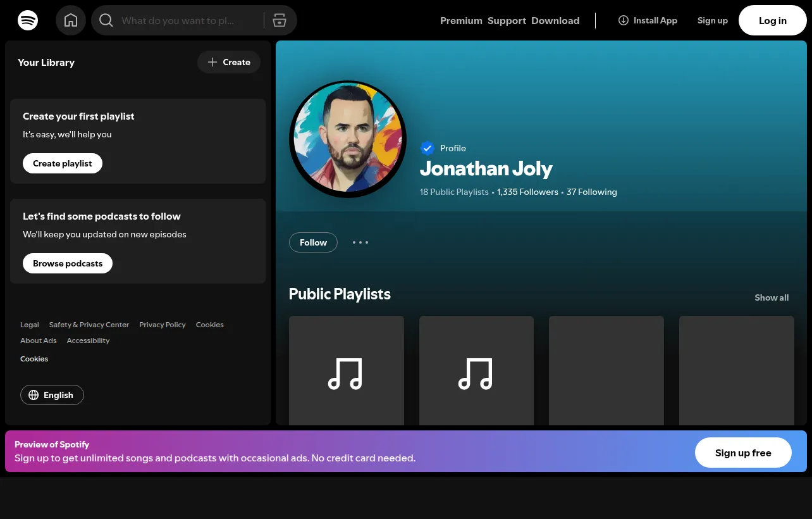Click the Your Library heading
This screenshot has width=812, height=519.
[x=46, y=62]
